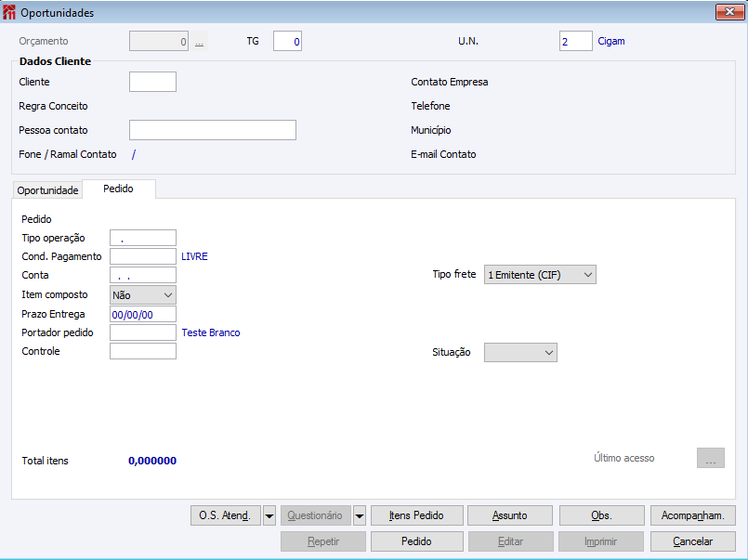Click the Cigam text beside U.N.
Viewport: 748px width, 560px height.
click(x=611, y=42)
